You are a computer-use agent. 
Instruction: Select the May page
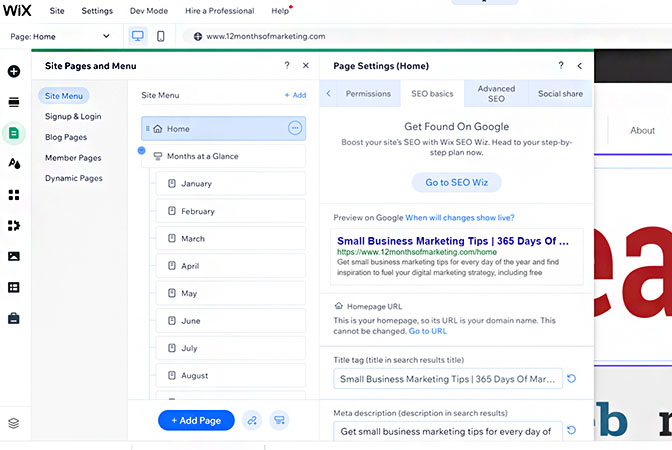[x=231, y=293]
